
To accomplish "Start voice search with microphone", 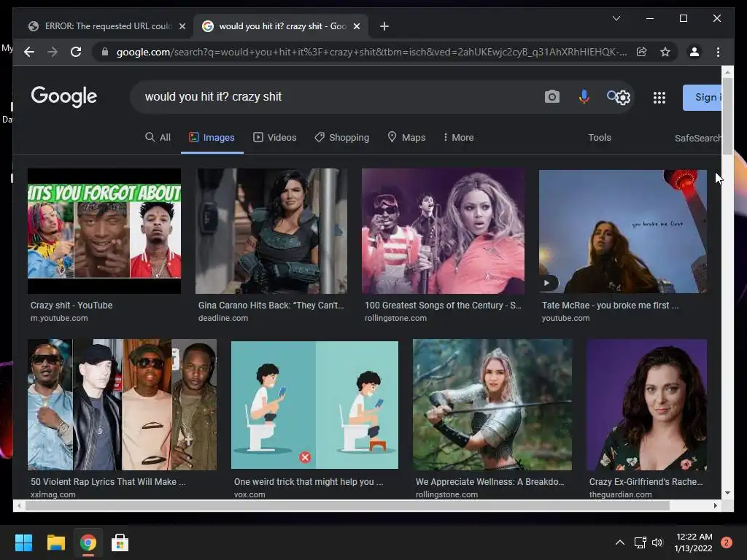I will coord(584,97).
